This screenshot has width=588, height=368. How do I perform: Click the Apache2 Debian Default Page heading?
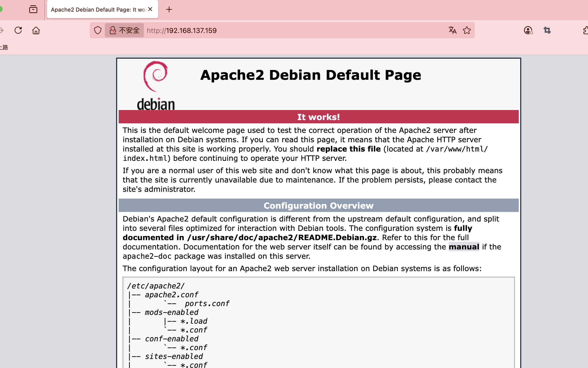tap(311, 75)
